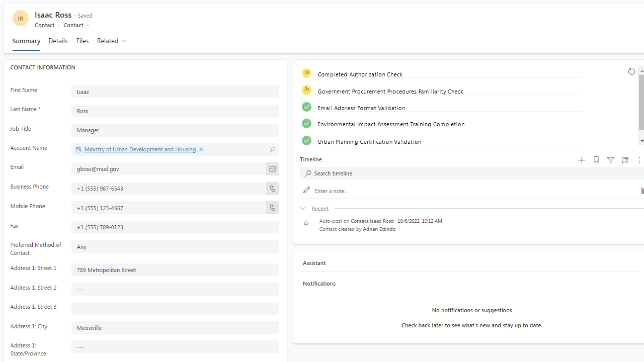644x362 pixels.
Task: Click the timeline bookmark icon
Action: [596, 160]
